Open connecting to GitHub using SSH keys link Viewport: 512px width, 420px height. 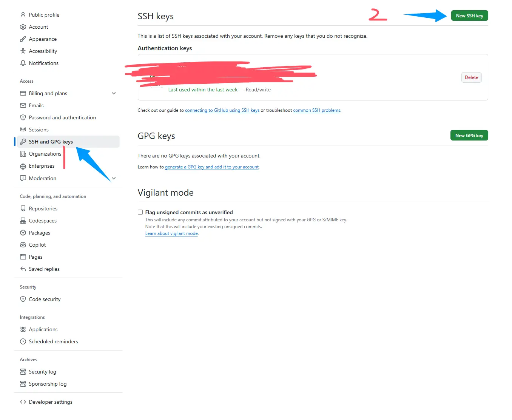(x=222, y=110)
